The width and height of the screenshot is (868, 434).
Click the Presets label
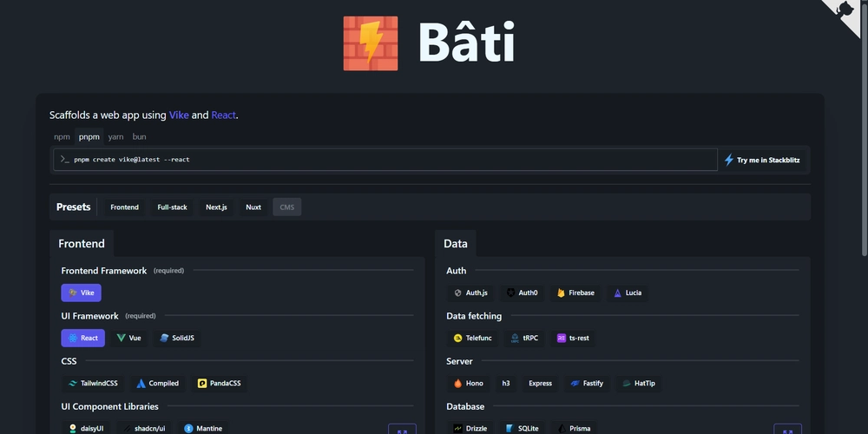(x=74, y=207)
